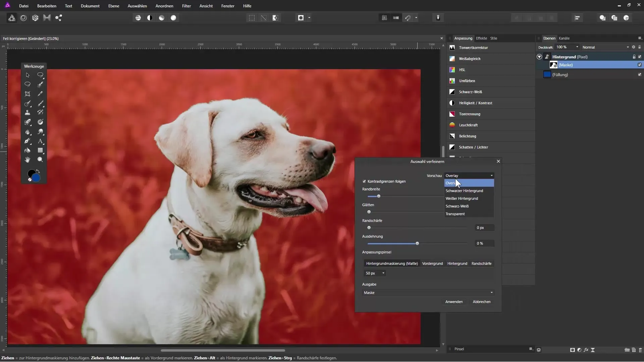Open the Normal blend mode dropdown
Viewport: 644px width, 362px height.
(x=605, y=47)
